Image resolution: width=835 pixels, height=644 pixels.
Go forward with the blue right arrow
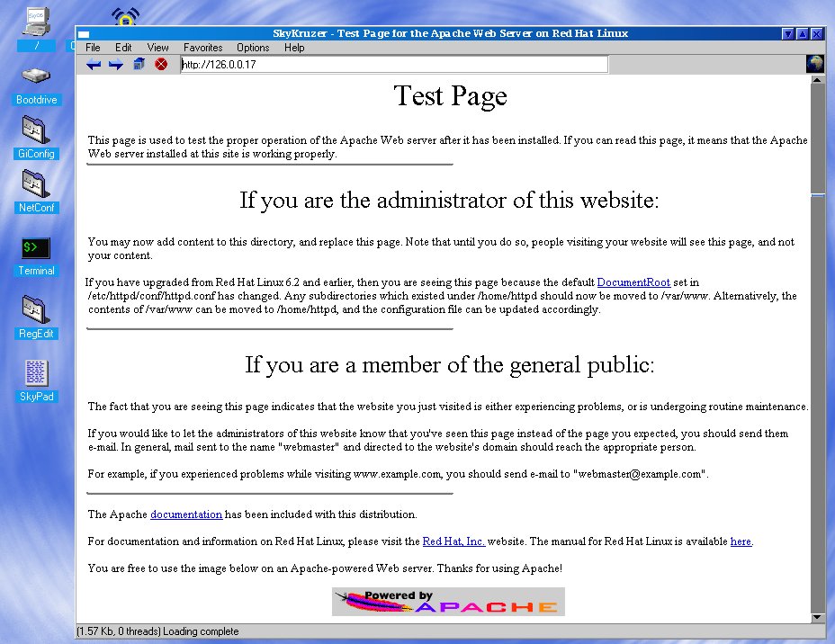coord(115,65)
